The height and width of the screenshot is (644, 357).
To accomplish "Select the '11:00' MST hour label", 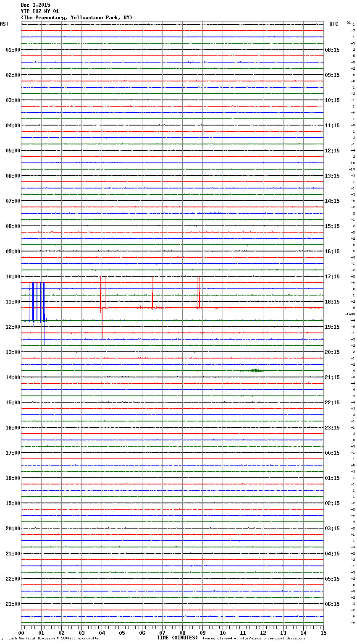I will pyautogui.click(x=13, y=302).
